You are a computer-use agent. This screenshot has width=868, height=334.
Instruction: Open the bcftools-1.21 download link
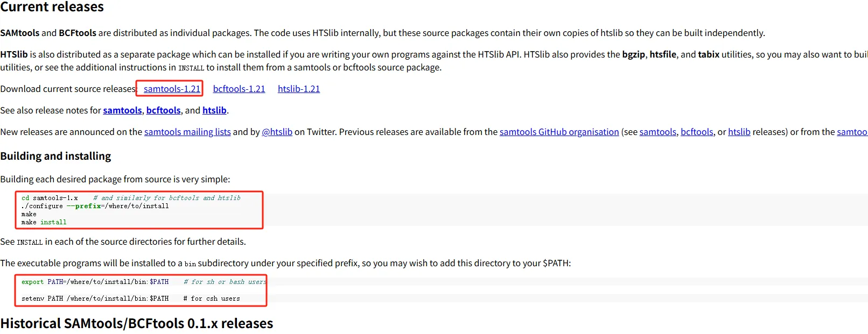239,89
